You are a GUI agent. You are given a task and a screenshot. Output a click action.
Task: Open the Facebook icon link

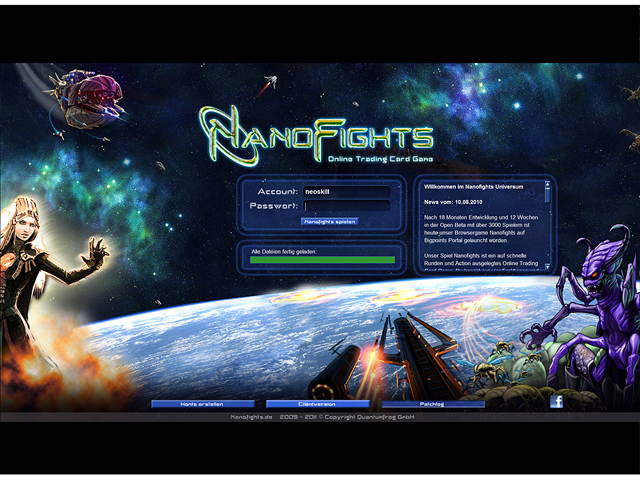557,401
